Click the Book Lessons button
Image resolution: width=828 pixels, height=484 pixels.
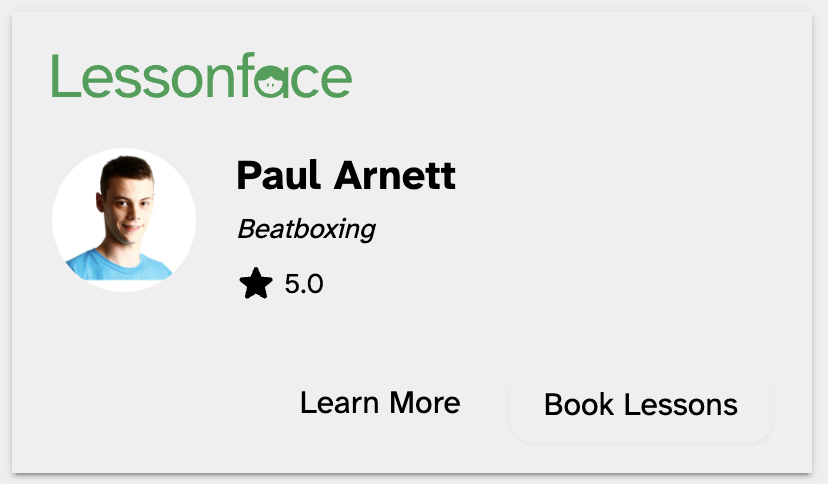pyautogui.click(x=641, y=405)
